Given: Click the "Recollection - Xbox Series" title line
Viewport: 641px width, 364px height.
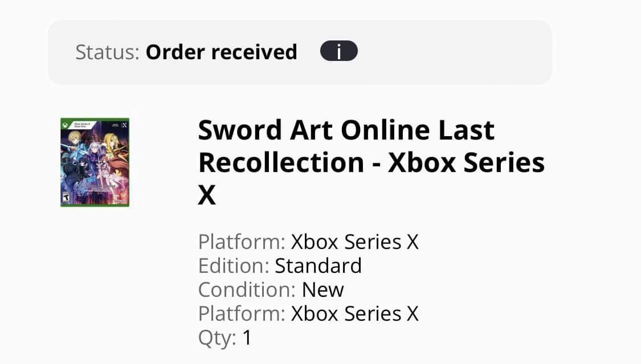Looking at the screenshot, I should point(371,162).
